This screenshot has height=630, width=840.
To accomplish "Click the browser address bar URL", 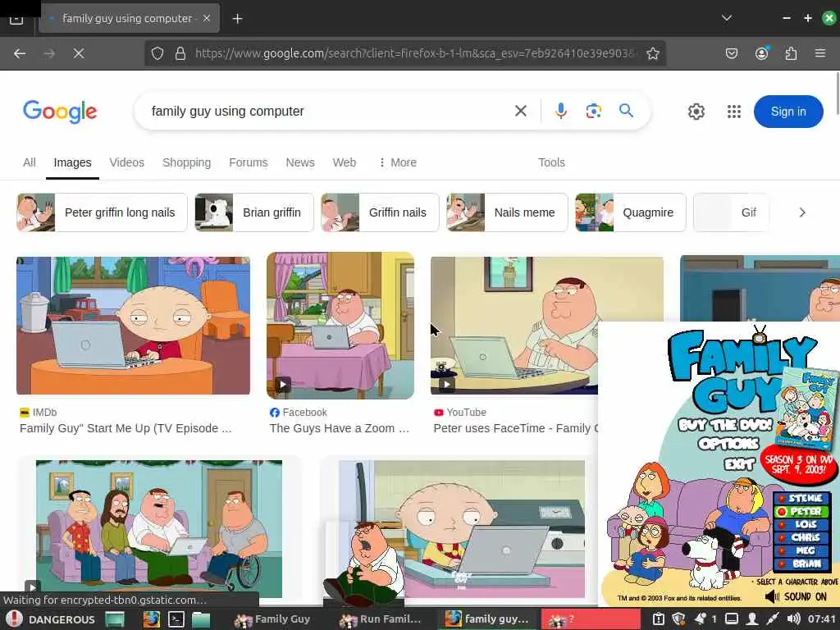I will tap(415, 53).
